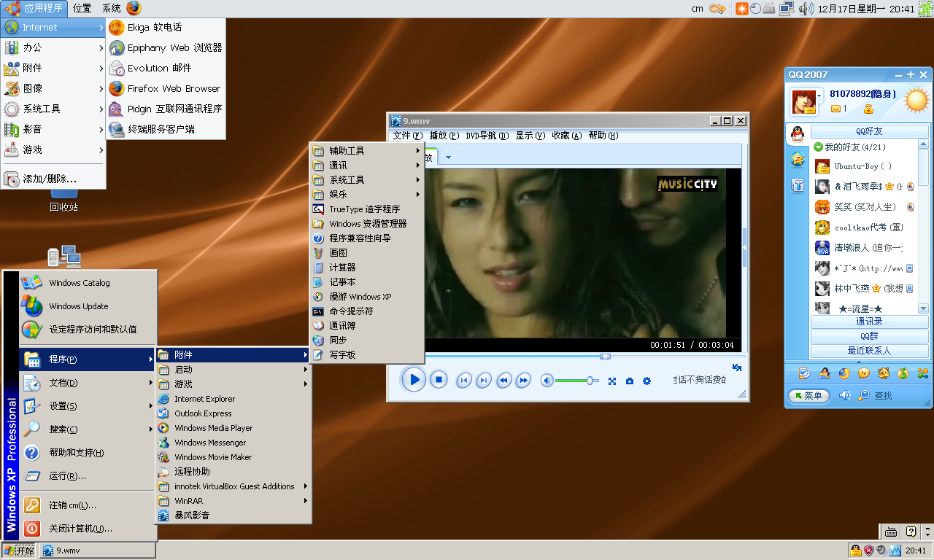Expand the 图像 submenu
The height and width of the screenshot is (560, 934).
(53, 88)
